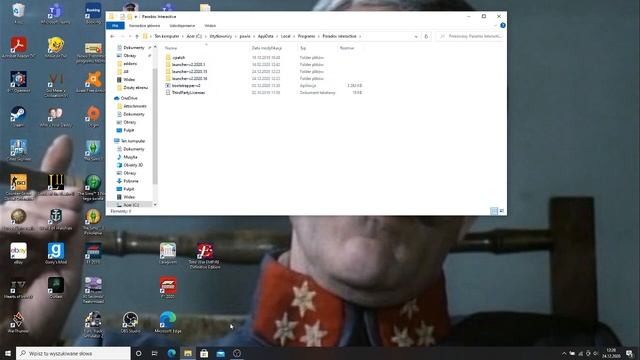Open the Adobe Acrobat Reader desktop shortcut
This screenshot has height=360, width=640.
(x=18, y=47)
